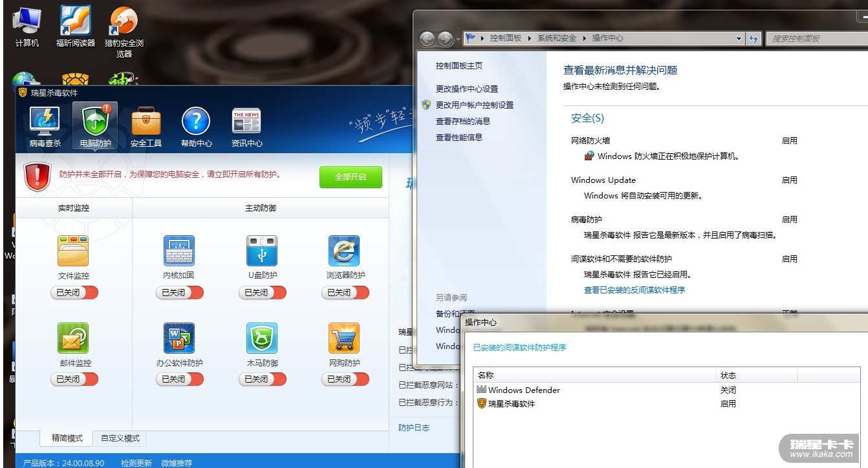This screenshot has width=868, height=468.
Task: Go back in the Control Panel window
Action: [x=427, y=39]
